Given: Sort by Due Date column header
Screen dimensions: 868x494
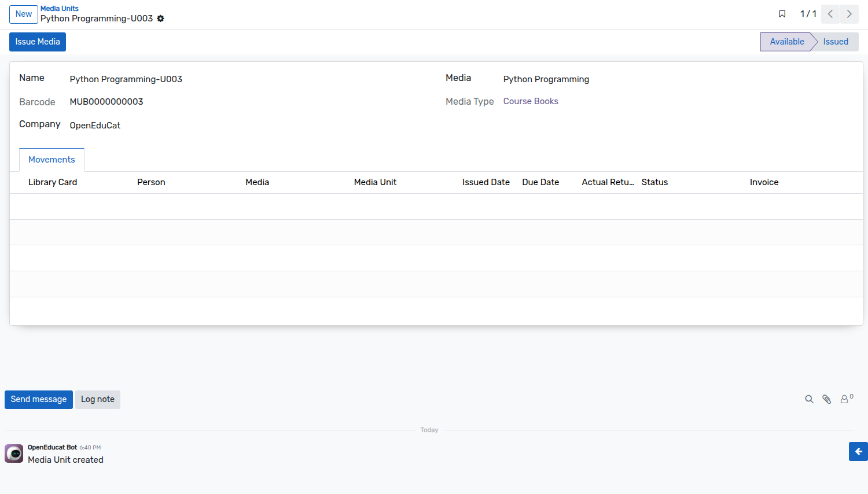Looking at the screenshot, I should click(540, 182).
